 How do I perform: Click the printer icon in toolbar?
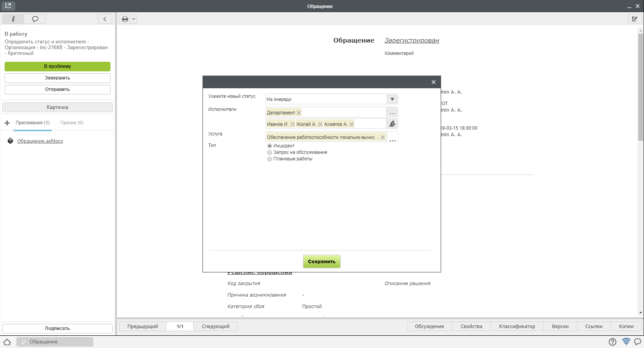tap(125, 19)
